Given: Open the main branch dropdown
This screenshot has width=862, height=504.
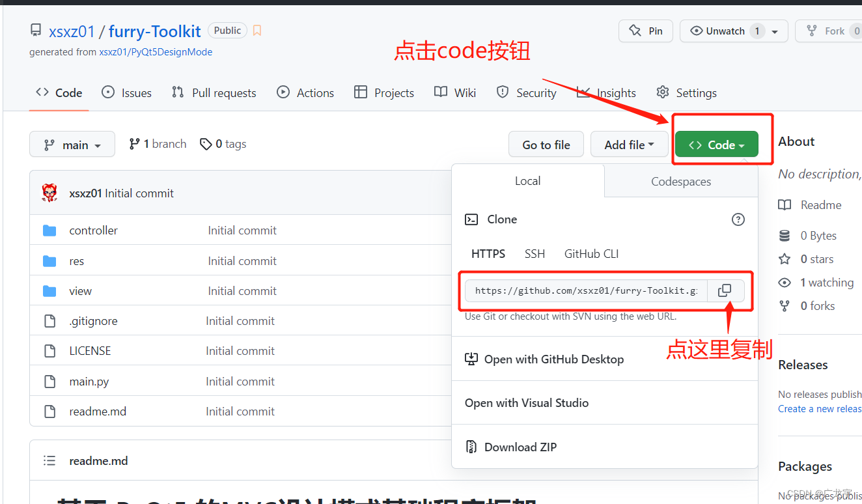Looking at the screenshot, I should [72, 145].
